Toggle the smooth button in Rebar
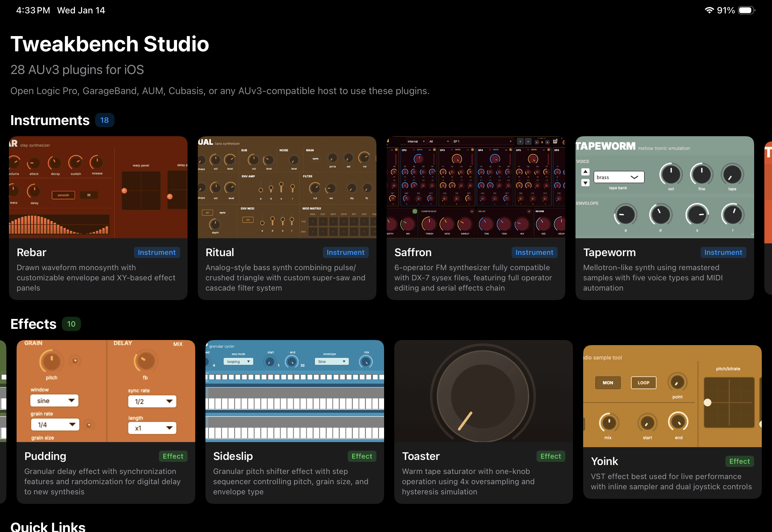The height and width of the screenshot is (532, 772). [63, 195]
